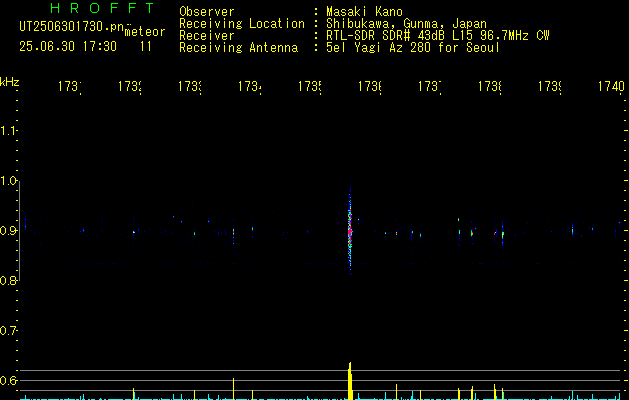Click the brightest meteor echo streak in spectrogram
The image size is (629, 400).
coord(350,225)
